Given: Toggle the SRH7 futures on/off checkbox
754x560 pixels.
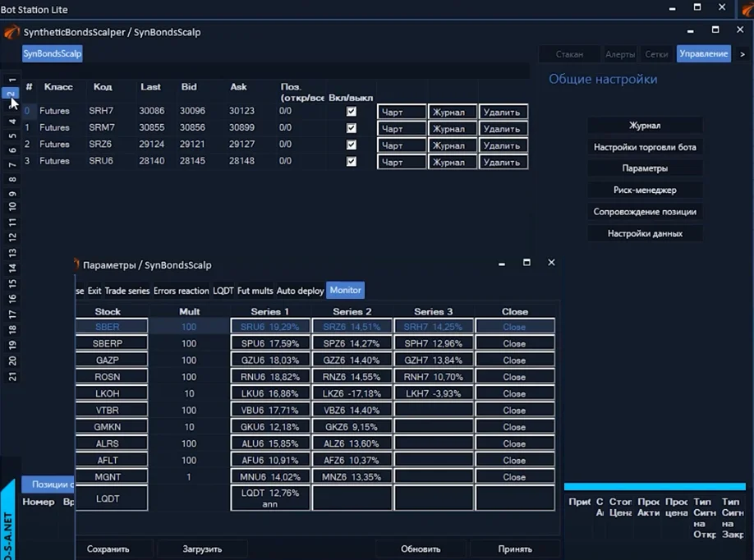Looking at the screenshot, I should [352, 112].
